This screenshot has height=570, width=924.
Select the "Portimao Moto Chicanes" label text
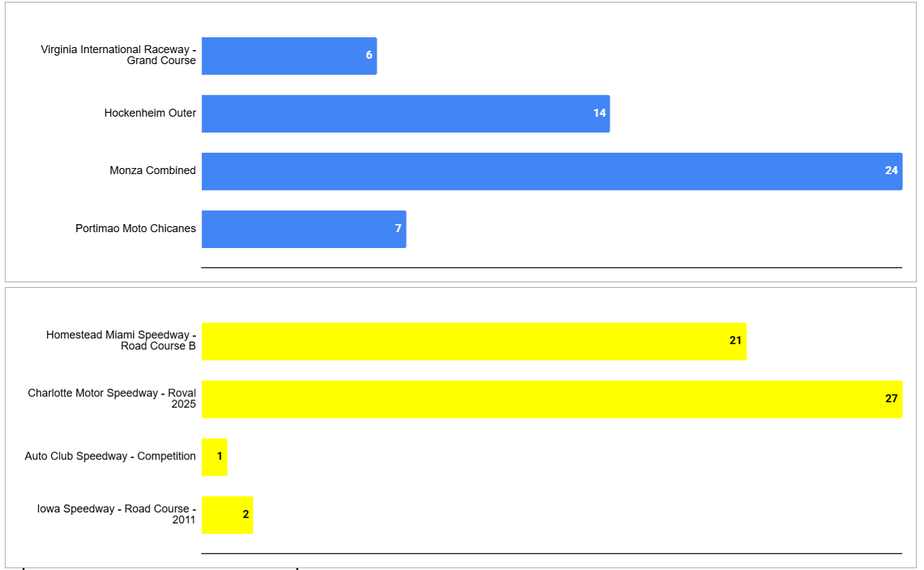click(x=136, y=228)
